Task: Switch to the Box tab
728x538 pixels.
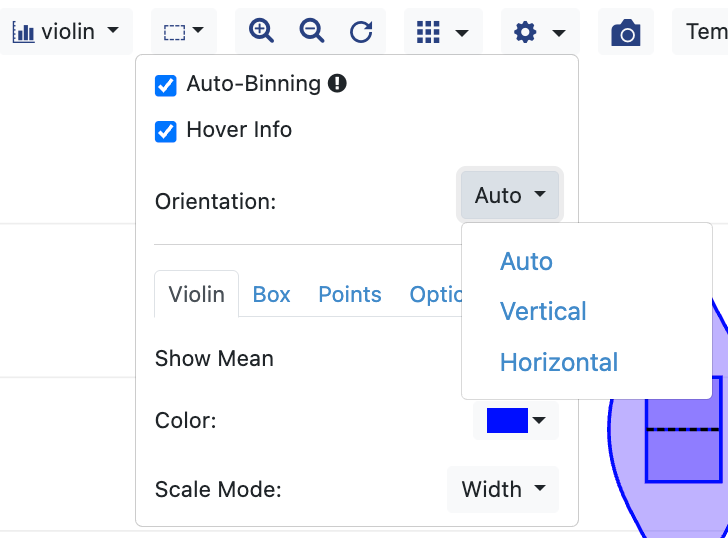Action: tap(271, 295)
